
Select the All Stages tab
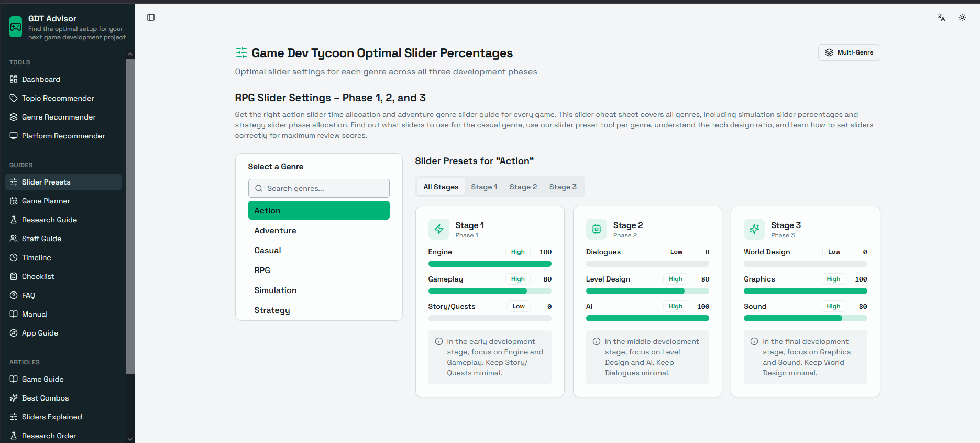click(x=441, y=187)
